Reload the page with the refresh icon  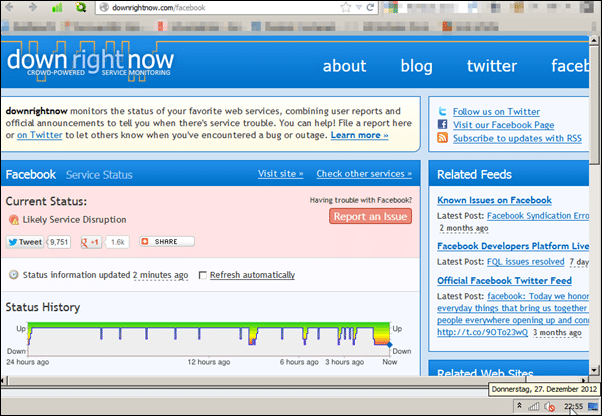pos(370,7)
